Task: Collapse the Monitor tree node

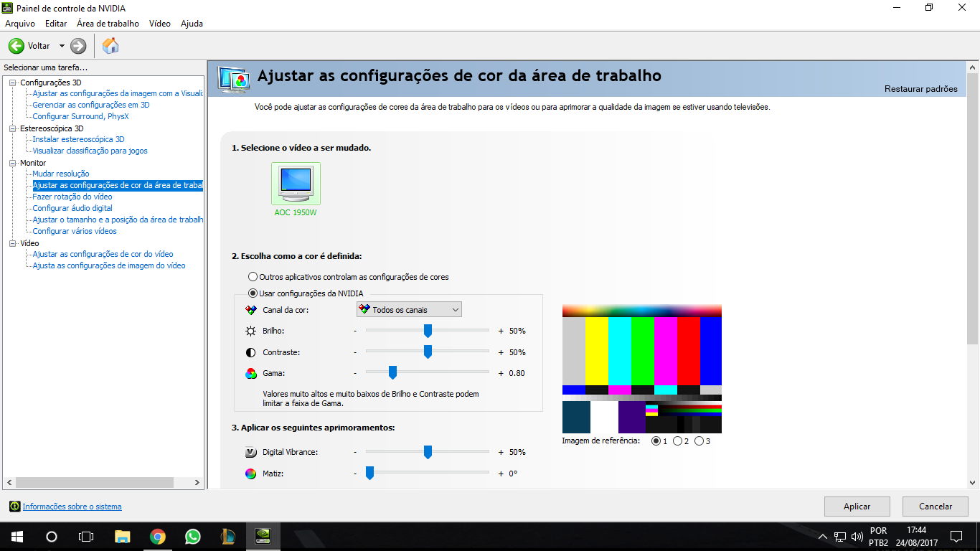Action: point(13,163)
